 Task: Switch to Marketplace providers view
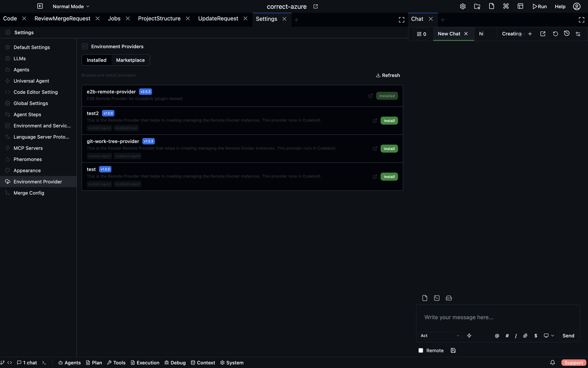130,60
